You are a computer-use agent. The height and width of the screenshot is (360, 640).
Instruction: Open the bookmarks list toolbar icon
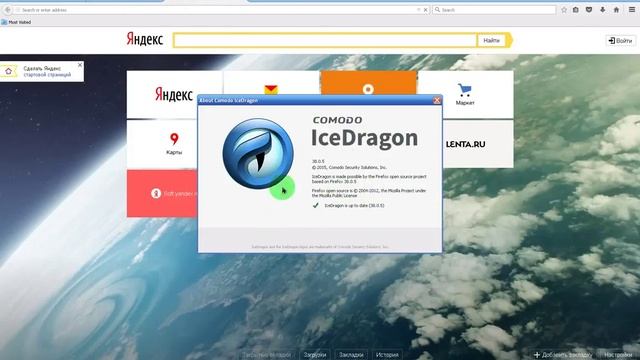(576, 10)
